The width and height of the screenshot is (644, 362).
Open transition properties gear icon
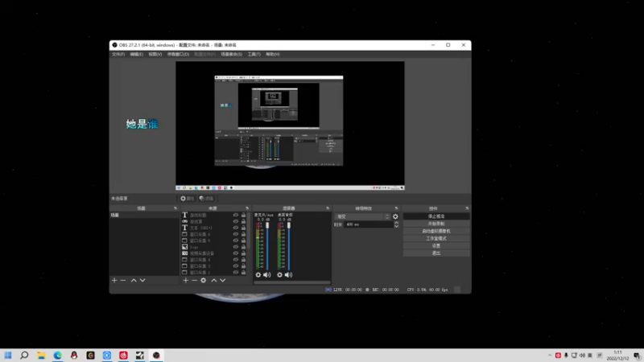pyautogui.click(x=395, y=216)
